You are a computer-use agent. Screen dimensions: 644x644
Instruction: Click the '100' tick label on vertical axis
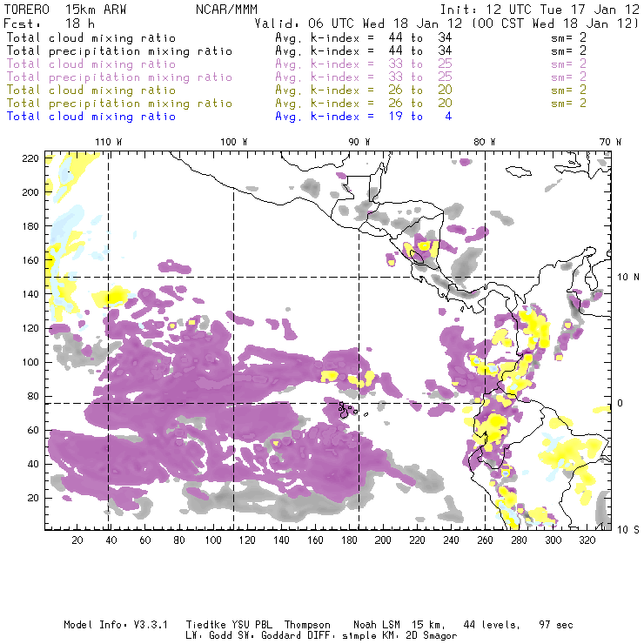(30, 362)
